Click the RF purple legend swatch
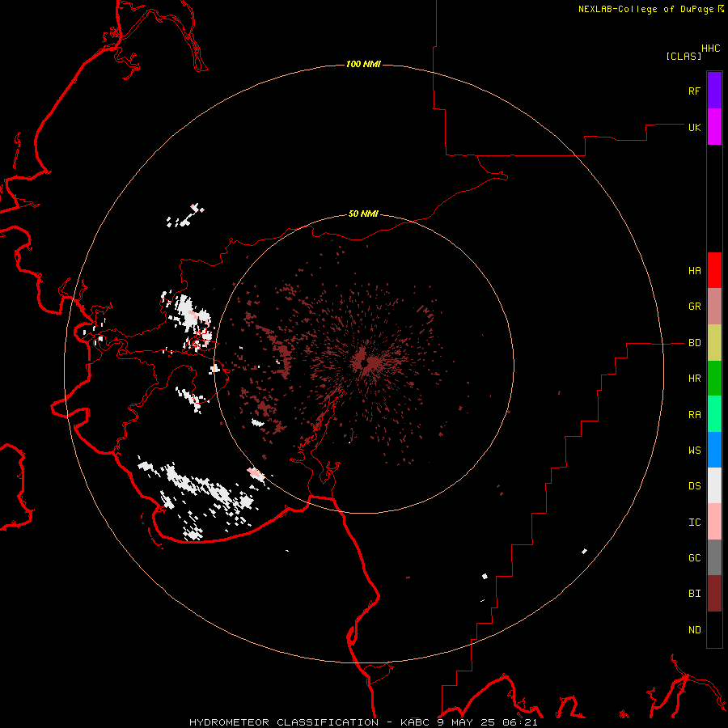Screen dimensions: 728x728 (x=714, y=91)
